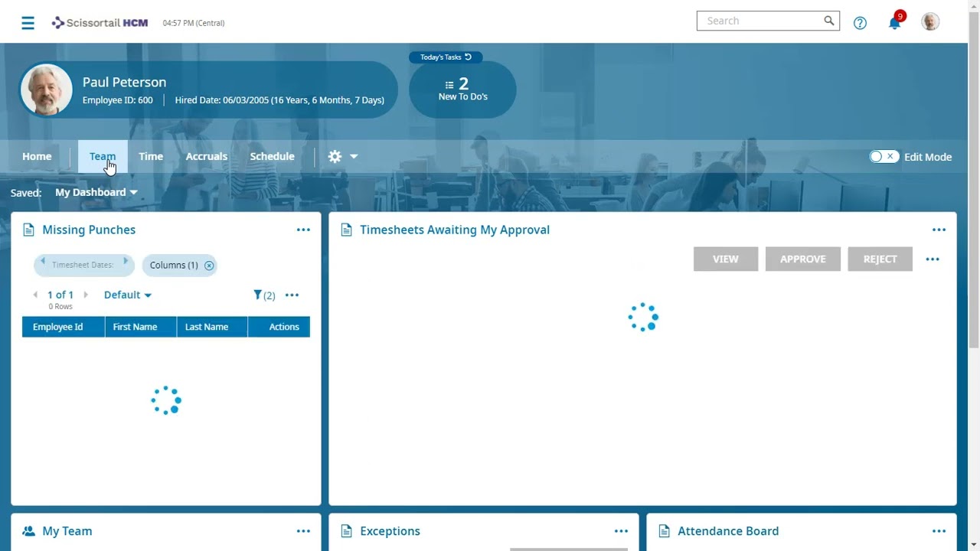Open the Schedule tab
Viewport: 980px width, 551px height.
272,156
